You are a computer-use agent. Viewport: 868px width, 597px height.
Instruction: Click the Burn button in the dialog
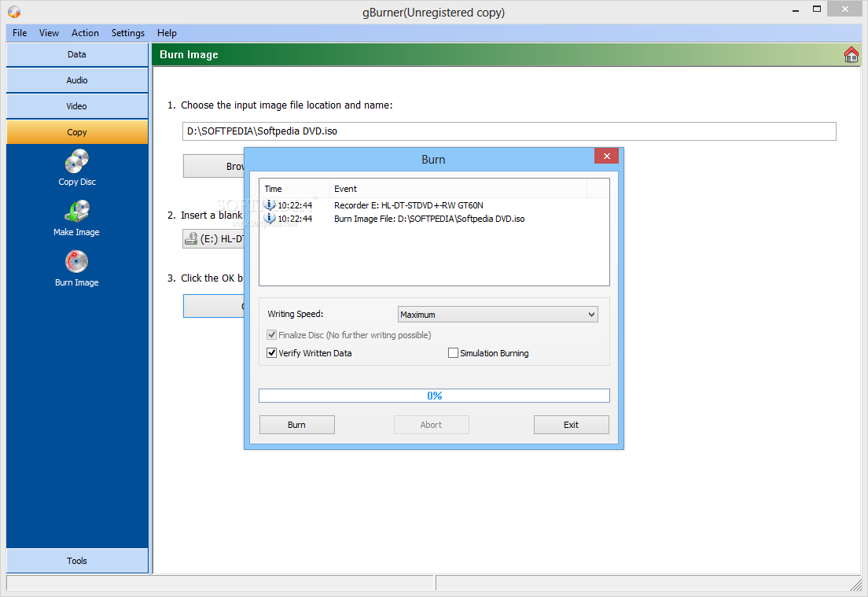coord(296,425)
